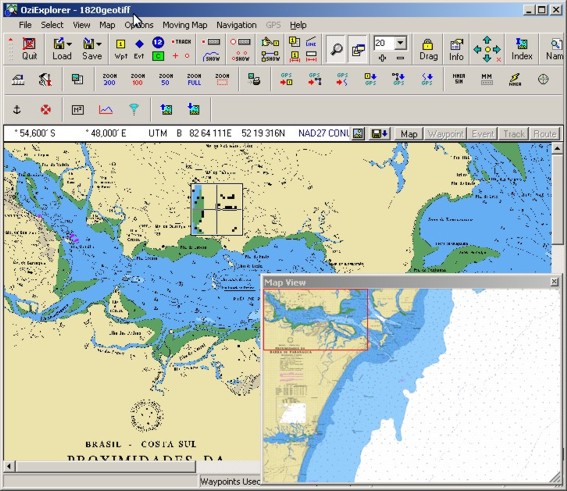Image resolution: width=567 pixels, height=491 pixels.
Task: Select the Wpt waypoint placement tool
Action: click(120, 49)
